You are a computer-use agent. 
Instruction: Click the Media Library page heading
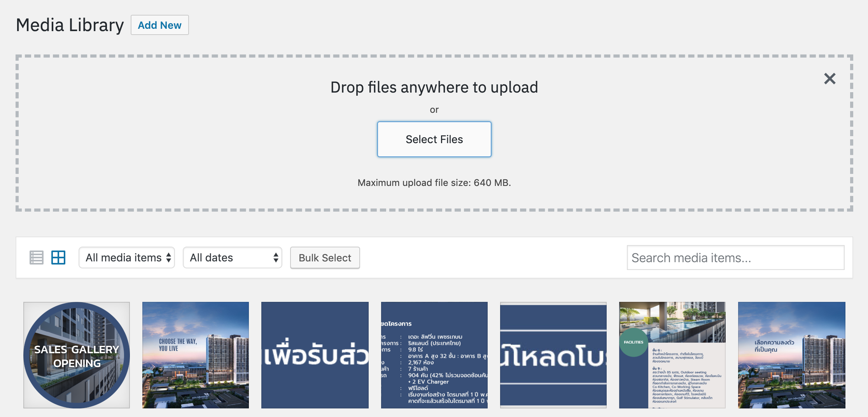pyautogui.click(x=70, y=25)
